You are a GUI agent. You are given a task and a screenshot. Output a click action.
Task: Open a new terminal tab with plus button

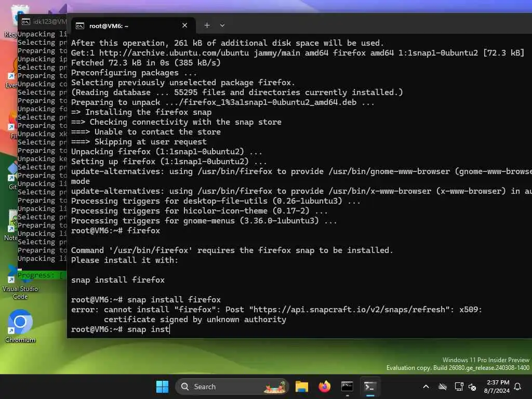(207, 25)
